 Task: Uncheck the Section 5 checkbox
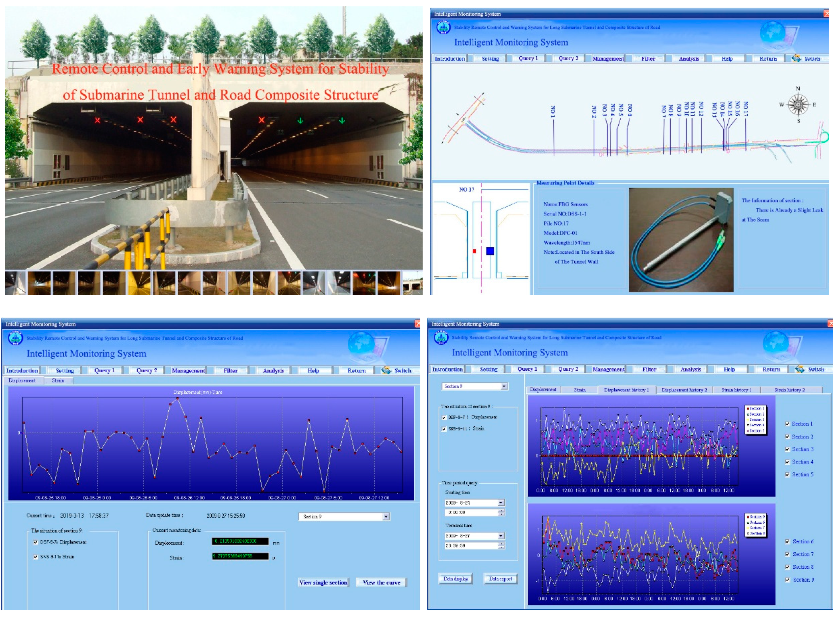[787, 474]
